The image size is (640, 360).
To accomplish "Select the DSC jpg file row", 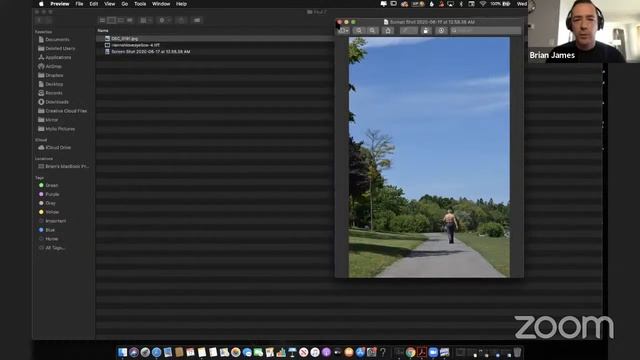I will click(x=215, y=38).
